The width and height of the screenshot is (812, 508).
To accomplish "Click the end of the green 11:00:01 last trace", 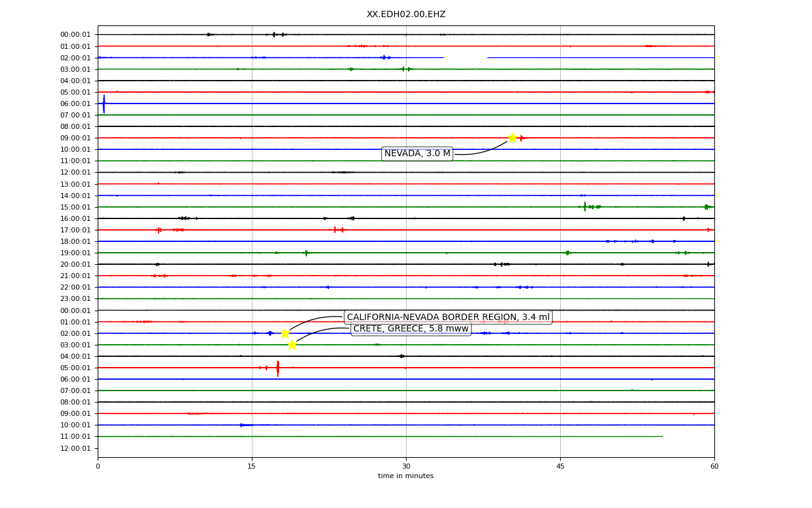I will [x=662, y=436].
